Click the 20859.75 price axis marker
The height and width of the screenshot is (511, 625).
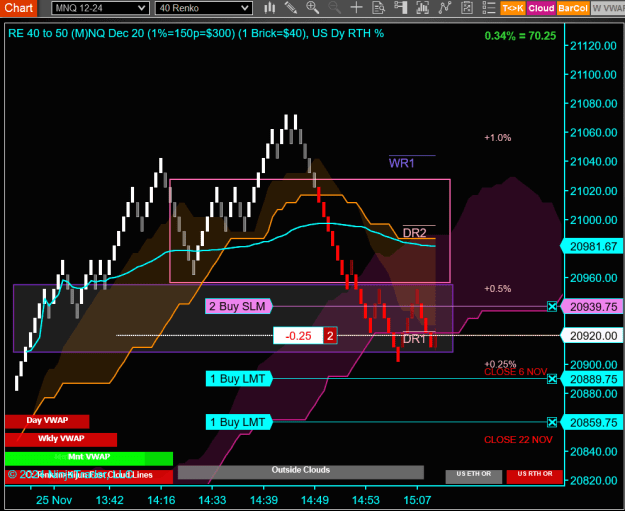point(592,422)
